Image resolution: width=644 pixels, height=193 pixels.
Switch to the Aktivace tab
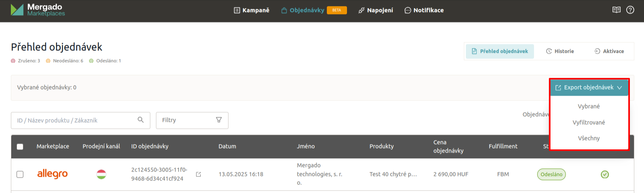(x=609, y=51)
